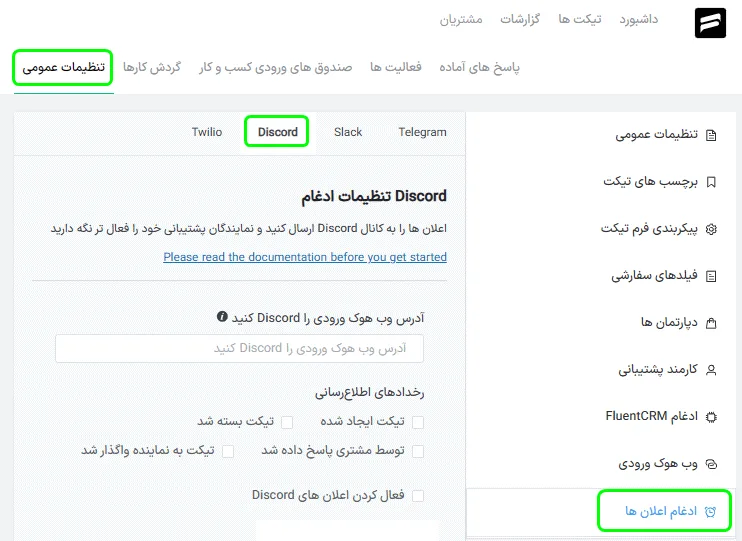742x541 pixels.
Task: Click the Discord تنظیمات ادغام heading
Action: [374, 196]
